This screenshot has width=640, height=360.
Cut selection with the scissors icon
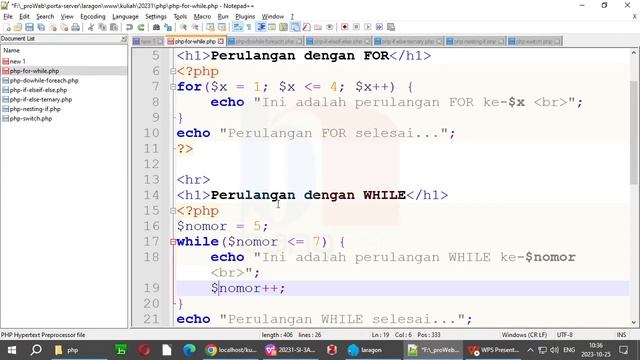[90, 27]
